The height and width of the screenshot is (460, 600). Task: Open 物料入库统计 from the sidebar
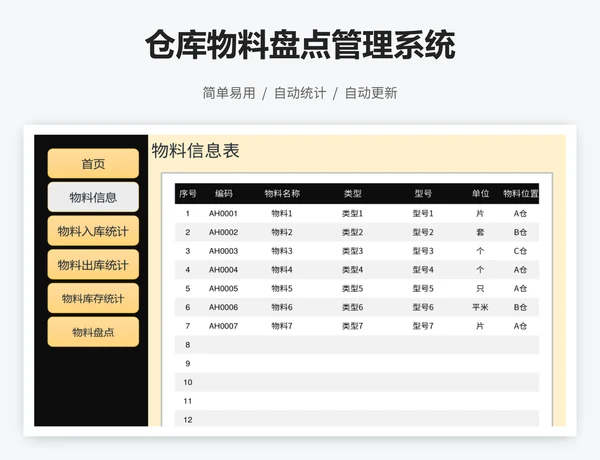[93, 231]
